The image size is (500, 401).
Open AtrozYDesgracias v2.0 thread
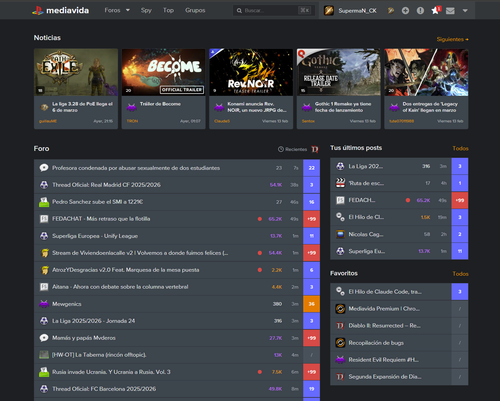126,270
